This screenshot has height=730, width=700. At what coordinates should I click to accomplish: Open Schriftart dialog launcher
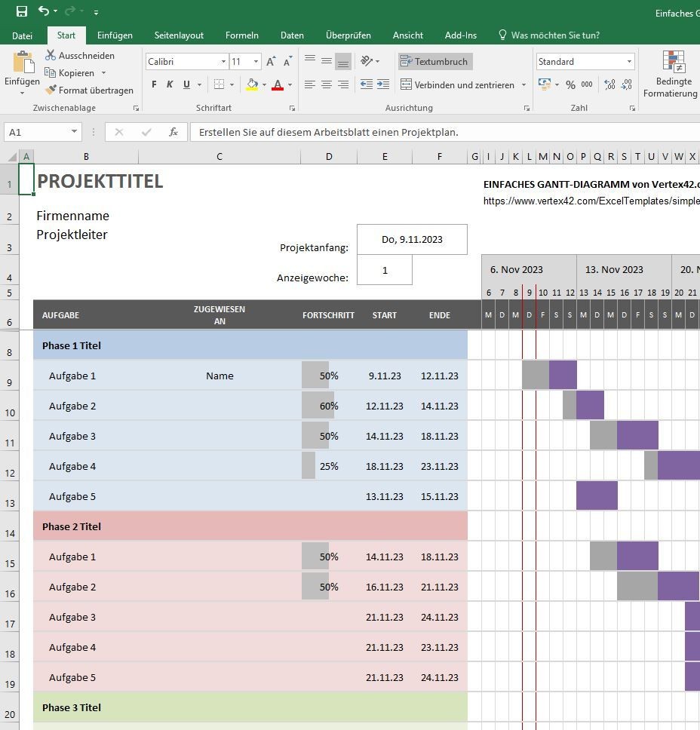pyautogui.click(x=292, y=108)
